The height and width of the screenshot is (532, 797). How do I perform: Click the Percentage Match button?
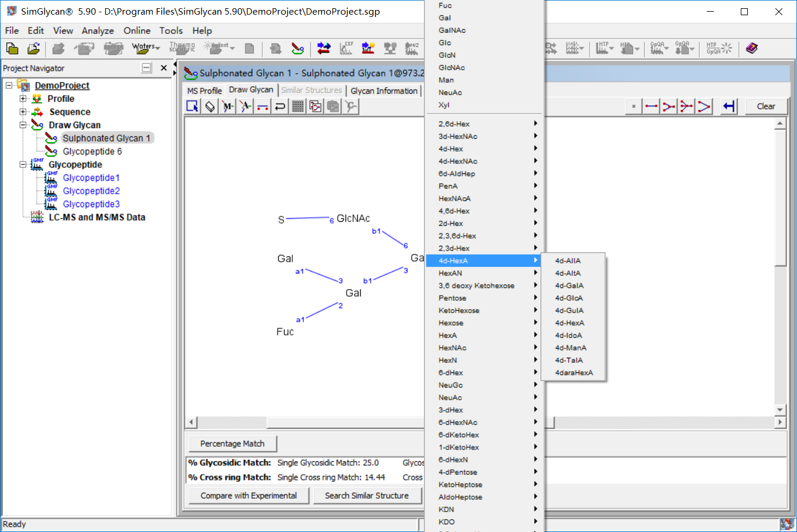[x=232, y=444]
